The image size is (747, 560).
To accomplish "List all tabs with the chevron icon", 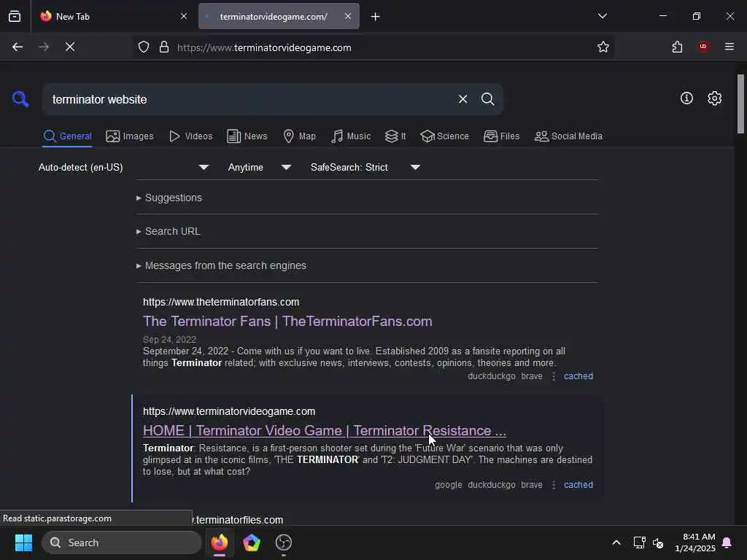I will click(x=602, y=16).
